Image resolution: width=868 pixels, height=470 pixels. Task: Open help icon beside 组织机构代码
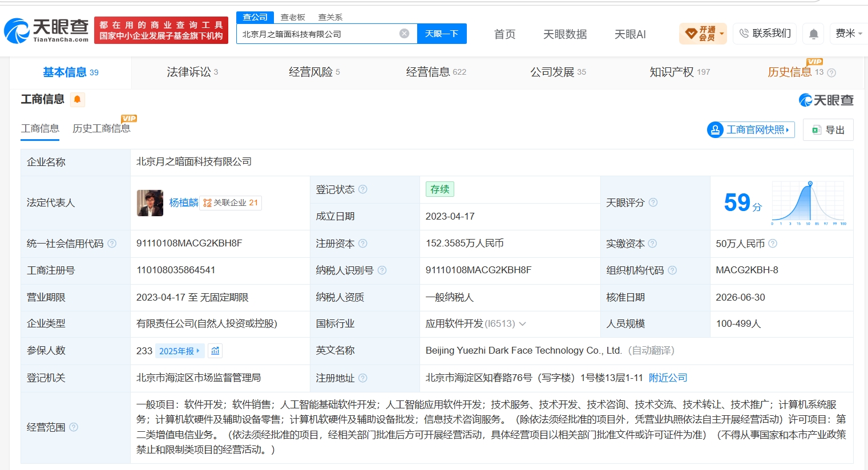tap(672, 270)
